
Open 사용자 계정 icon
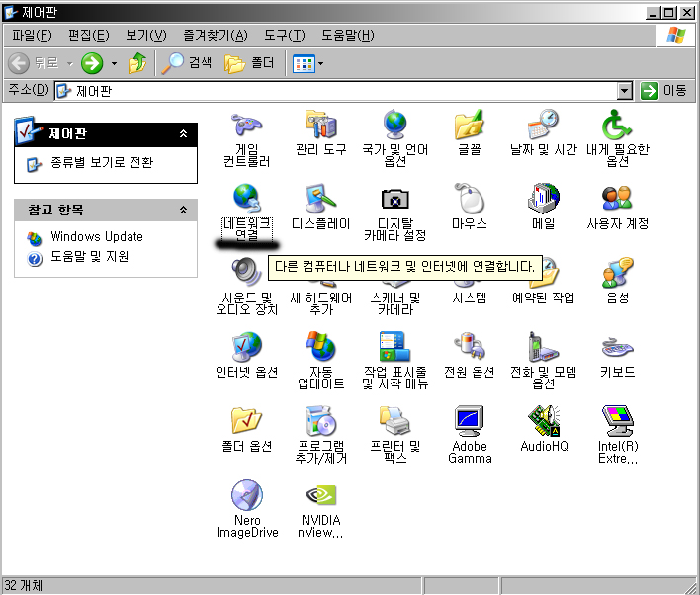tap(617, 199)
